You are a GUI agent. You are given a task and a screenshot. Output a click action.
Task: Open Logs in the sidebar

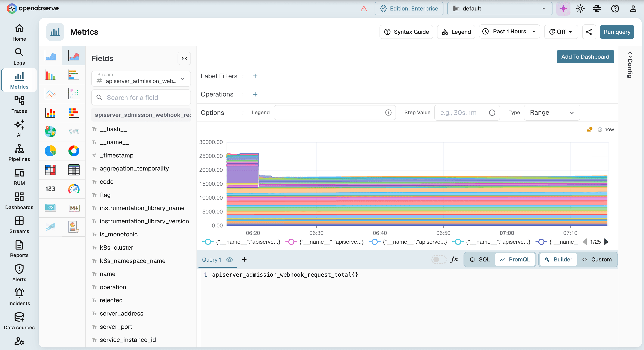tap(19, 56)
